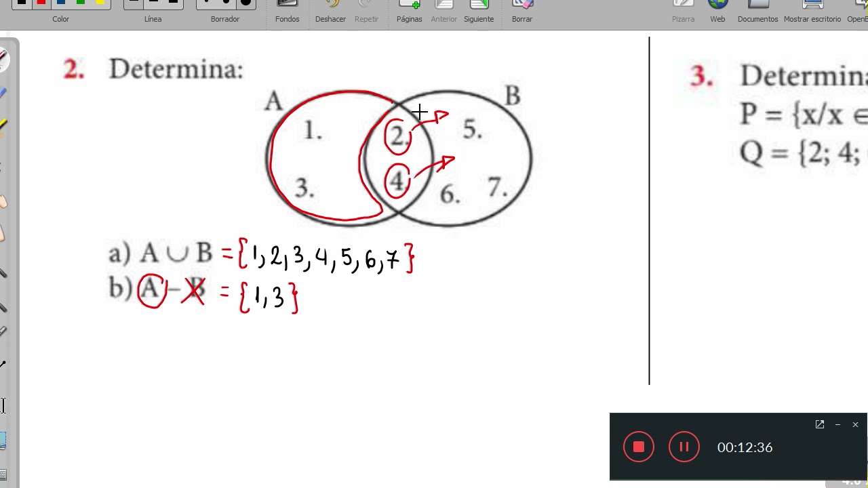Select the black pen color swatch
Viewport: 868px width, 488px height.
coord(22,2)
